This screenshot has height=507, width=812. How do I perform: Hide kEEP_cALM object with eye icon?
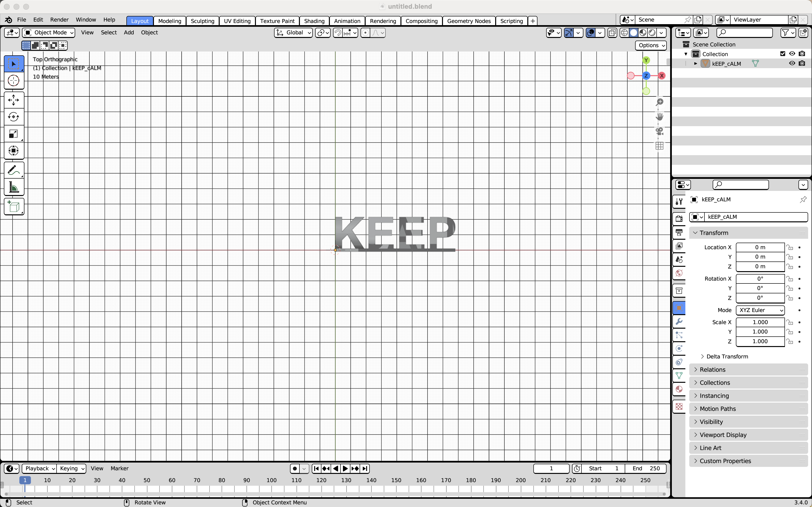point(792,63)
